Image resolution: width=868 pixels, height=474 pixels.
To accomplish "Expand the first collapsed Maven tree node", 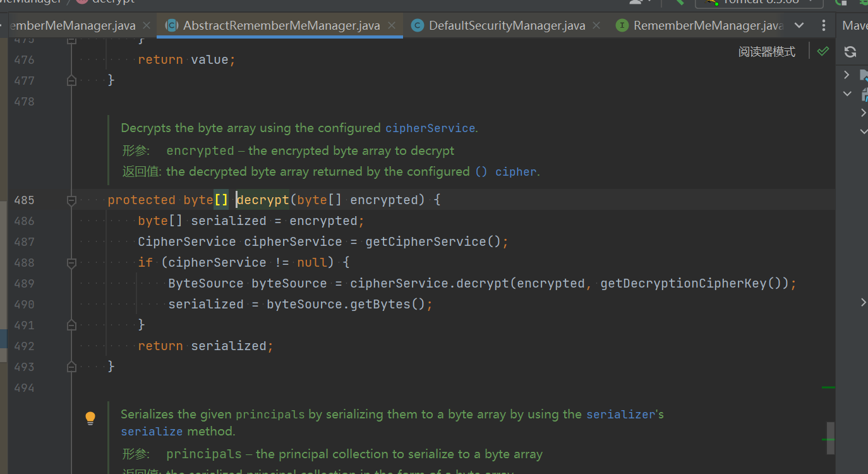I will [x=847, y=75].
